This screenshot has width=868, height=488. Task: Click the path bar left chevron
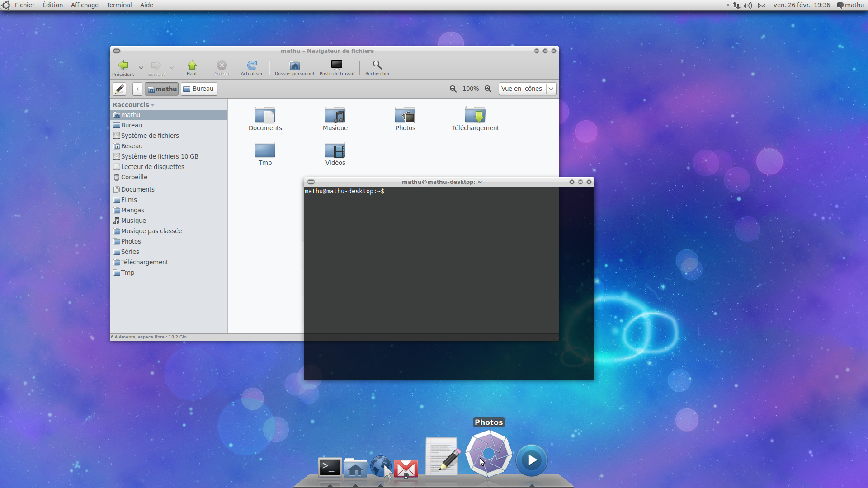pos(137,89)
